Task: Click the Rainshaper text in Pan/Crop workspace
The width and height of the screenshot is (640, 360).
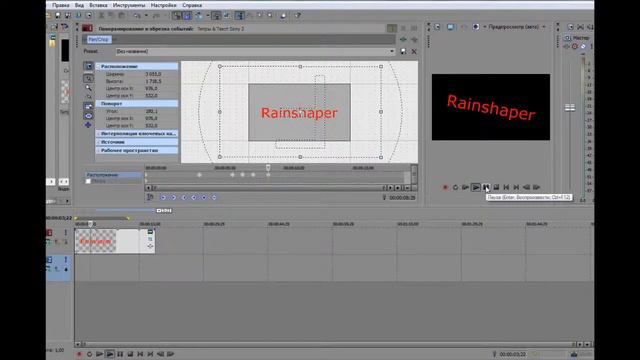Action: pyautogui.click(x=299, y=113)
